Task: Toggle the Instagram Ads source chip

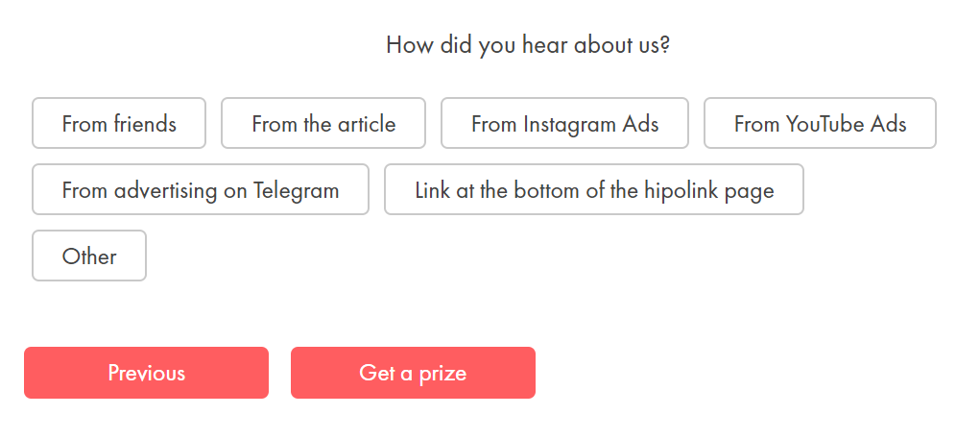Action: pyautogui.click(x=564, y=123)
